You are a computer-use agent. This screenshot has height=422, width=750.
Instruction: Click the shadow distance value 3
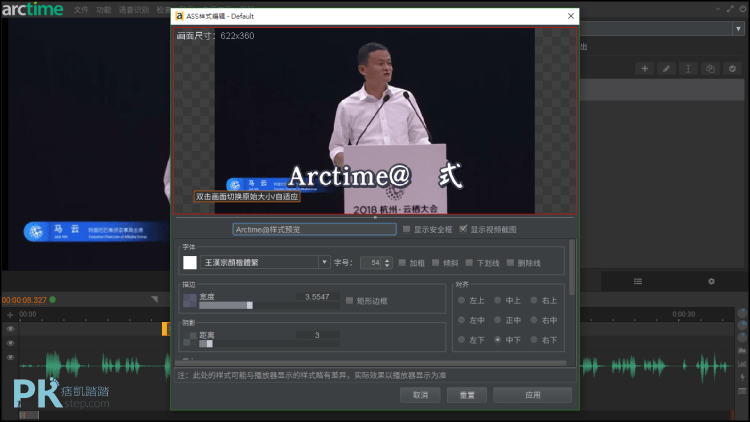coord(317,335)
